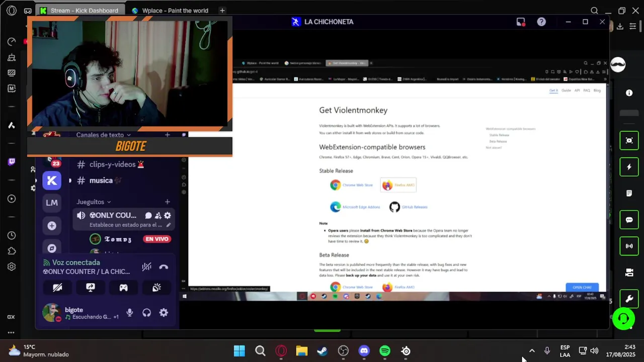Open Discord from the taskbar
644x362 pixels.
click(x=364, y=351)
